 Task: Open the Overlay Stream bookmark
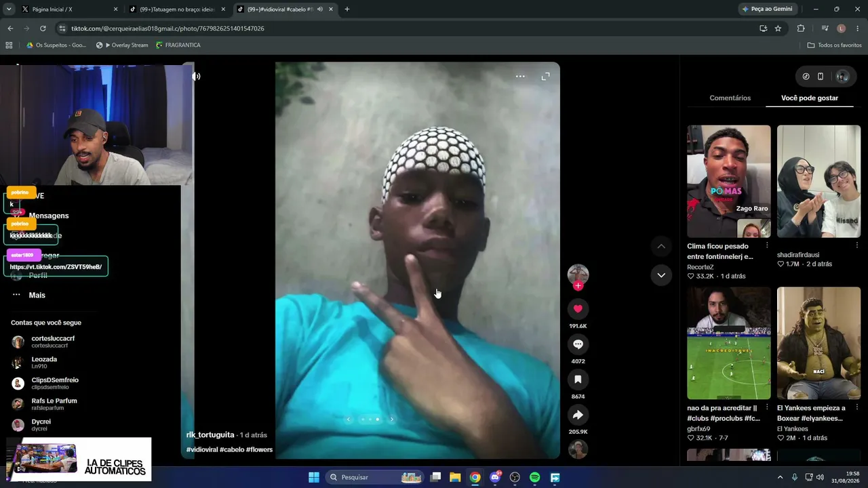[x=122, y=45]
